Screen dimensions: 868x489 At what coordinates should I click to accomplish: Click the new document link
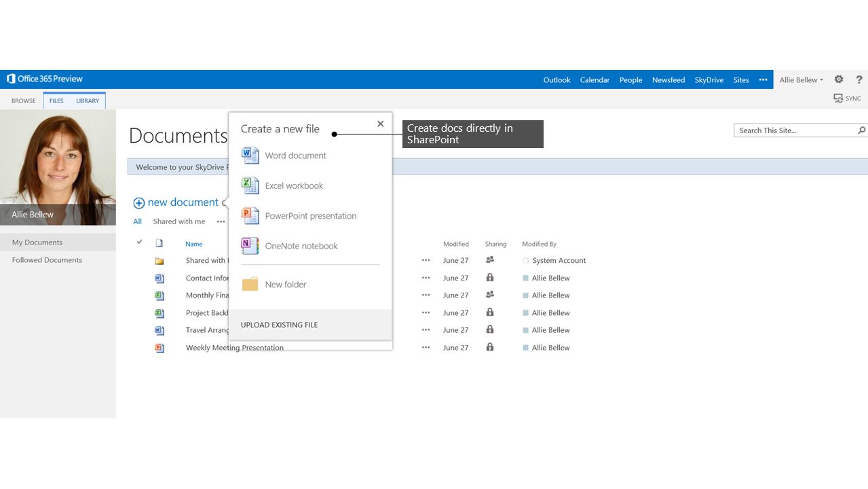pyautogui.click(x=183, y=202)
